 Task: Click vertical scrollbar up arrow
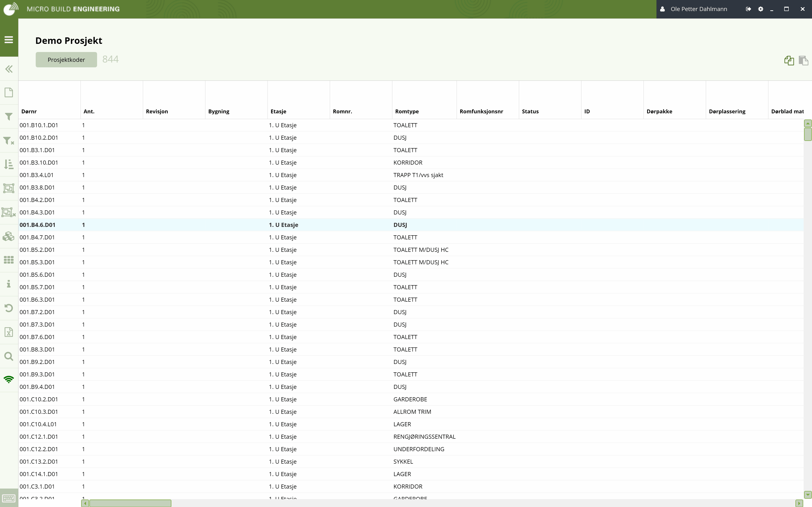click(808, 123)
